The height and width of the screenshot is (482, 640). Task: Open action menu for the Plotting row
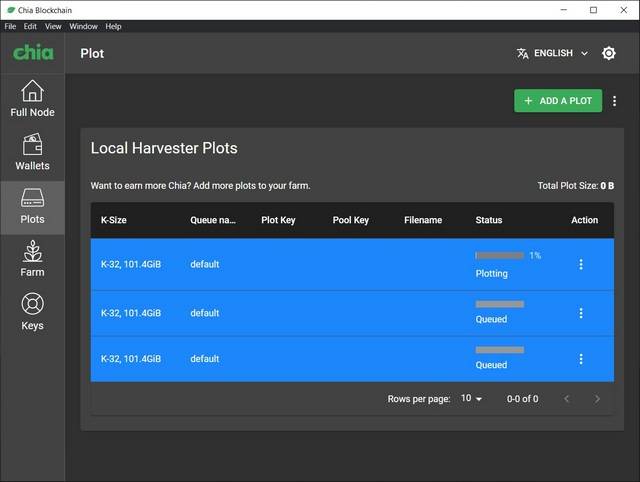581,264
